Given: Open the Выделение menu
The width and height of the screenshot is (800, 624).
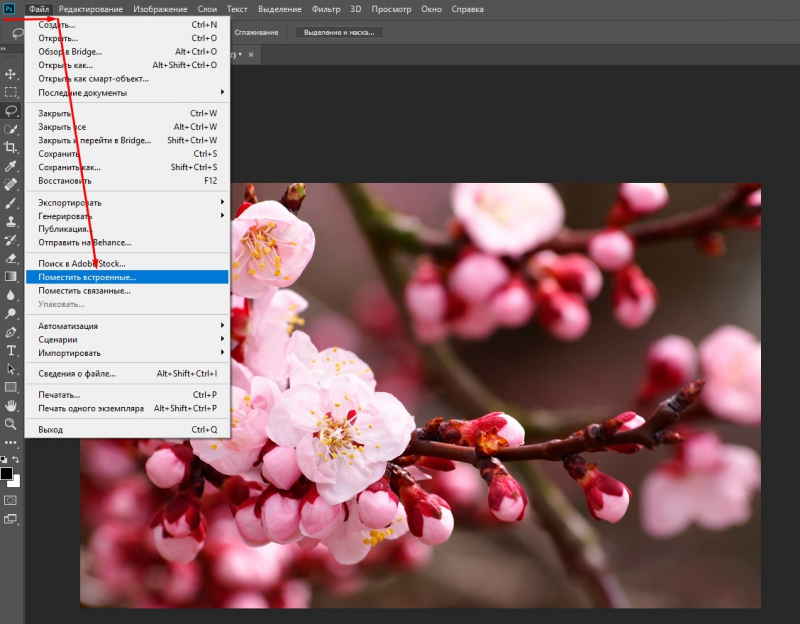Looking at the screenshot, I should [x=280, y=9].
